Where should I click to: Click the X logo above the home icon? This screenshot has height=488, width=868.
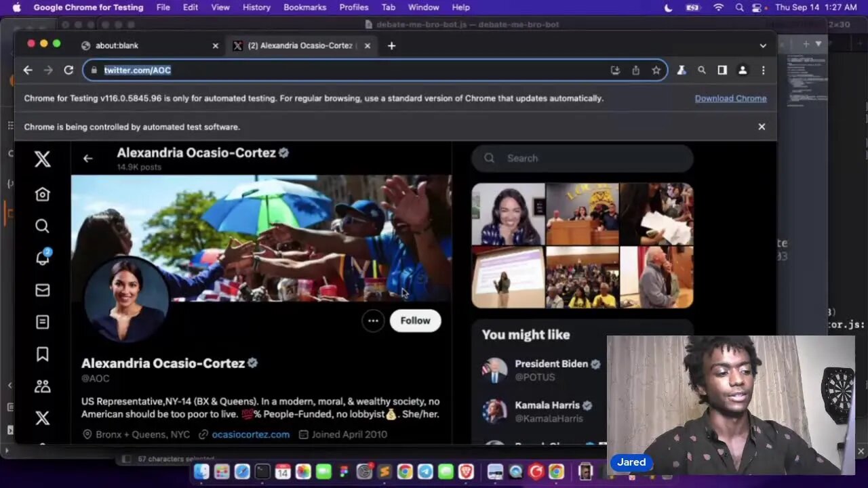42,159
